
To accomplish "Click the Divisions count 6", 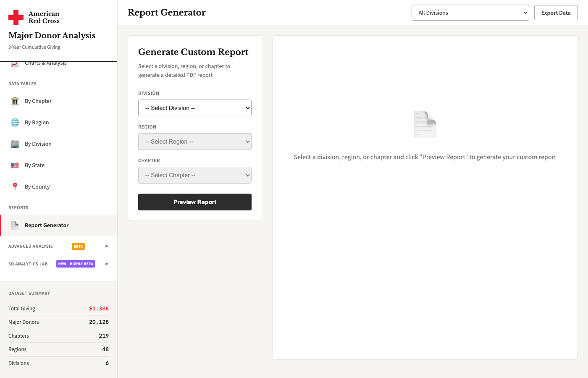I will [x=107, y=363].
